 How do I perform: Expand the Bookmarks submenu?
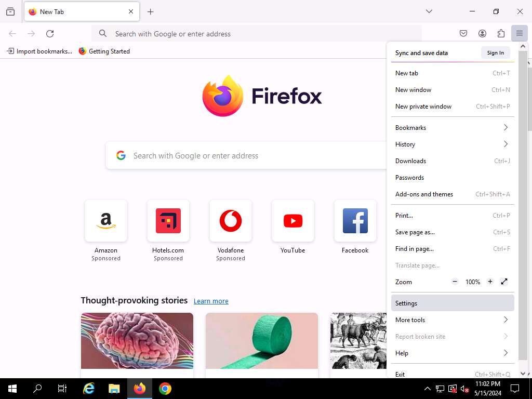[x=452, y=128]
